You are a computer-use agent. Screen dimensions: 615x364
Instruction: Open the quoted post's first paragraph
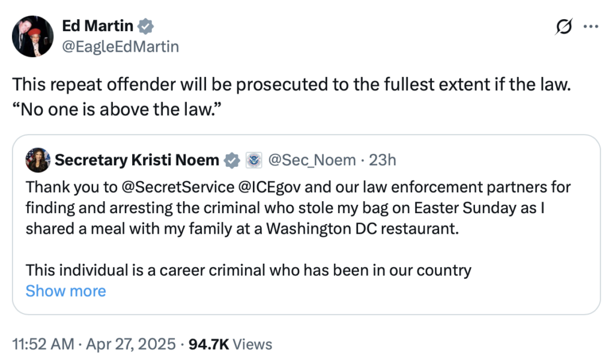[x=298, y=208]
